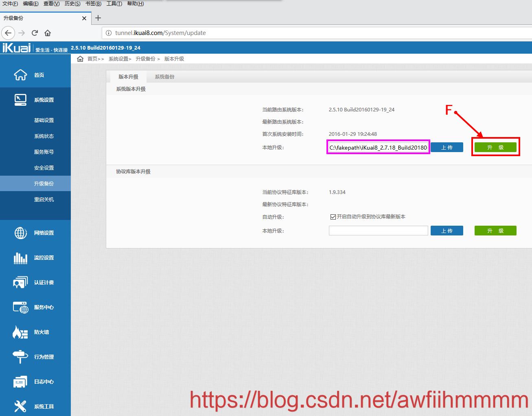This screenshot has width=532, height=416.
Task: Click 上传 button for system upgrade
Action: (x=447, y=147)
